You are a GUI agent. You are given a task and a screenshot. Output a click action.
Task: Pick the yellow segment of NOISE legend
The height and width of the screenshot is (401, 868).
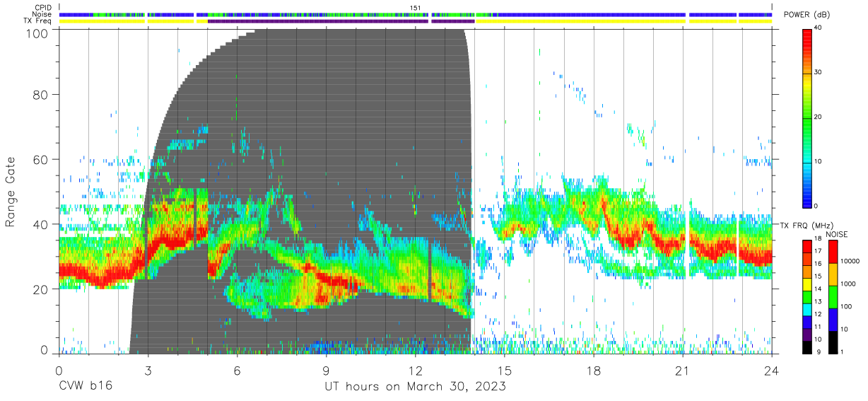pyautogui.click(x=833, y=274)
